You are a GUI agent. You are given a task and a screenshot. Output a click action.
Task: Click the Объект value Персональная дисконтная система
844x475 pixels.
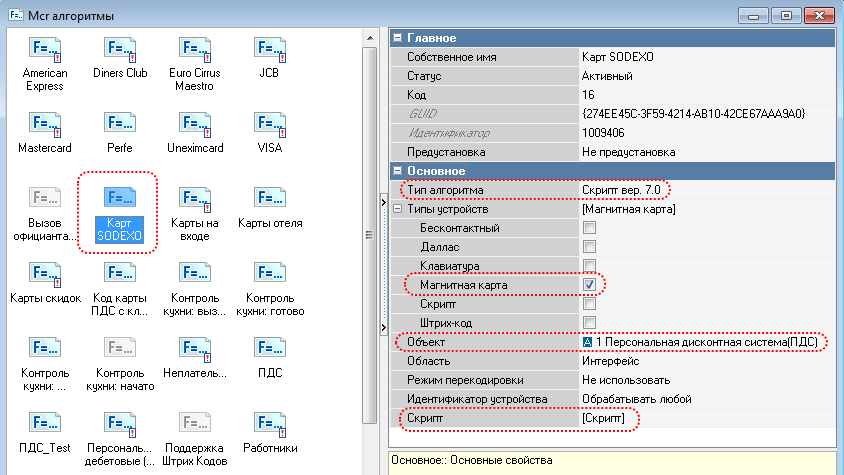(706, 342)
